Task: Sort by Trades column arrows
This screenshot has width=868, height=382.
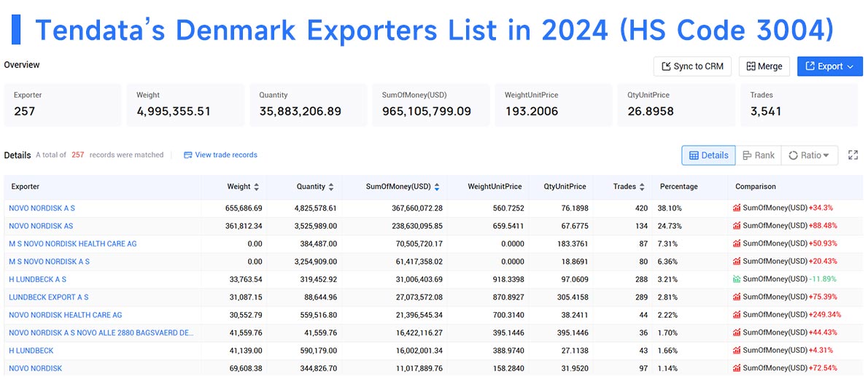Action: tap(642, 187)
